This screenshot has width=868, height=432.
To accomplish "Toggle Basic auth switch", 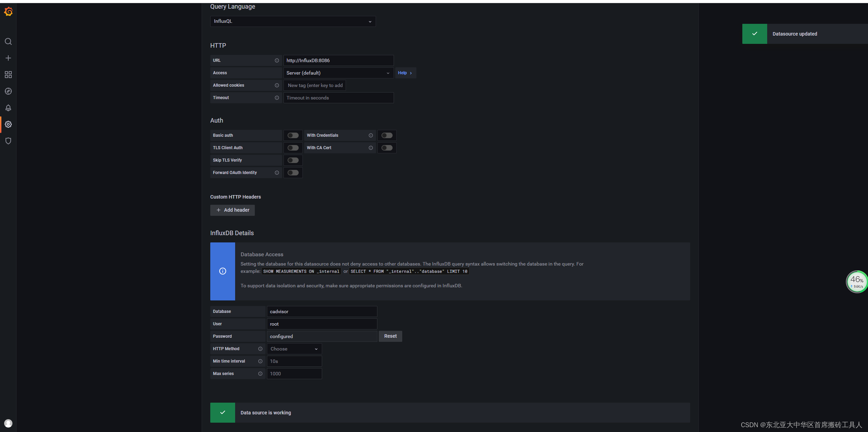I will [x=293, y=135].
